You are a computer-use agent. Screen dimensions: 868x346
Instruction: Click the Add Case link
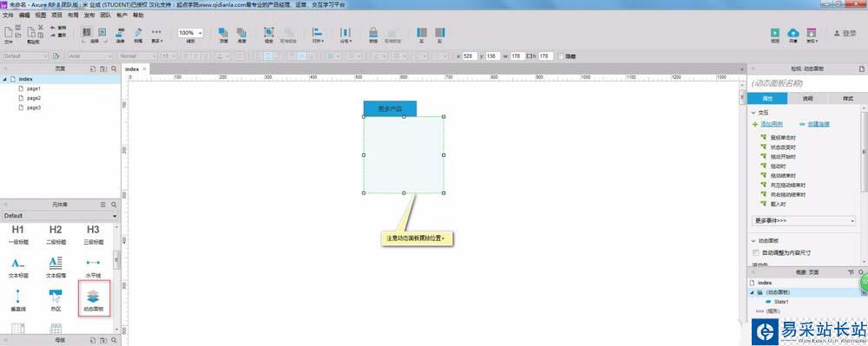point(772,124)
